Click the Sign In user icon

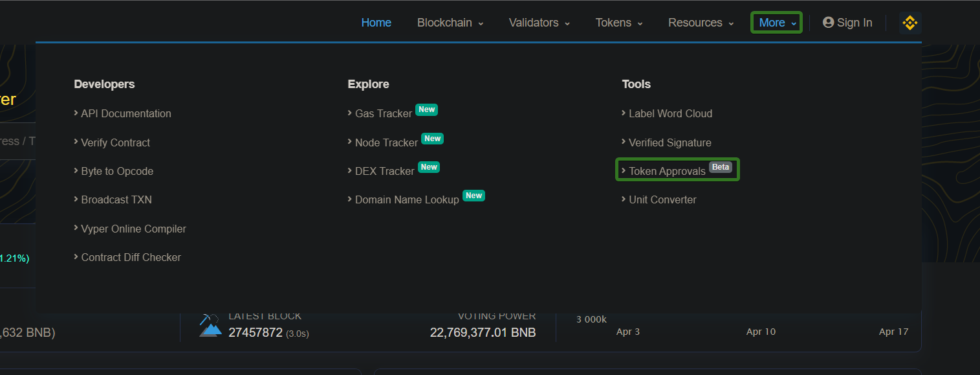click(x=828, y=23)
